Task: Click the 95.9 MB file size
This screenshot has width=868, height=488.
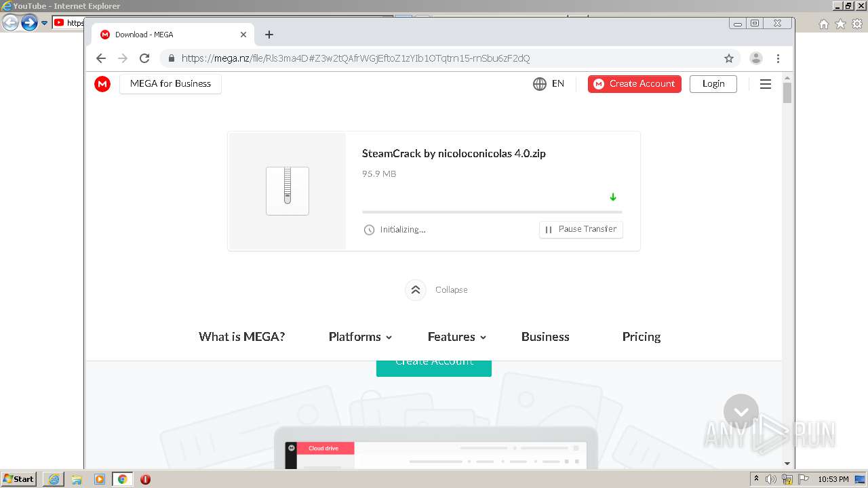Action: pyautogui.click(x=379, y=174)
